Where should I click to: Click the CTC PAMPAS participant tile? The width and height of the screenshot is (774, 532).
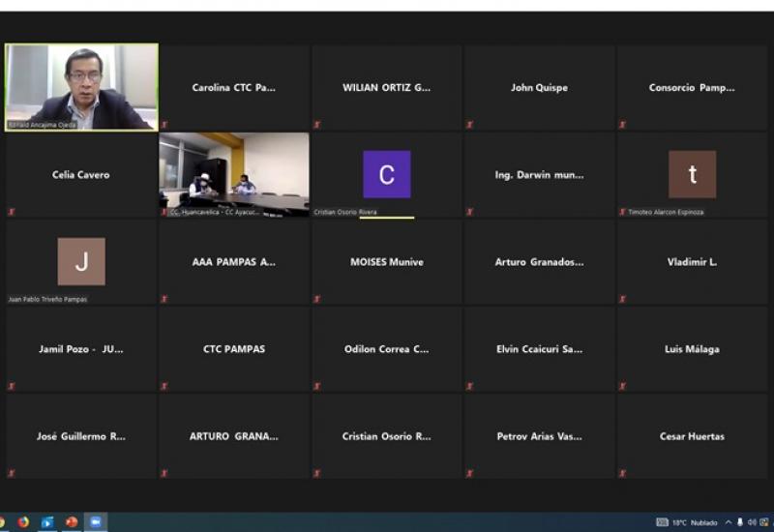234,348
